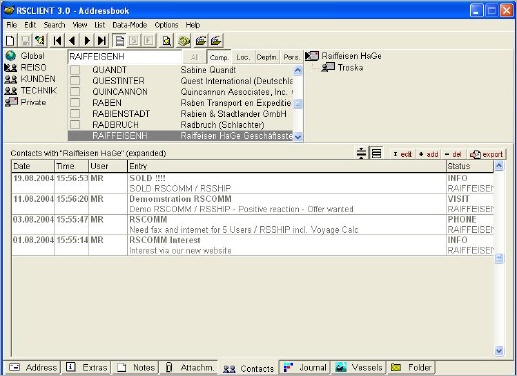Jump to last record arrow

102,41
